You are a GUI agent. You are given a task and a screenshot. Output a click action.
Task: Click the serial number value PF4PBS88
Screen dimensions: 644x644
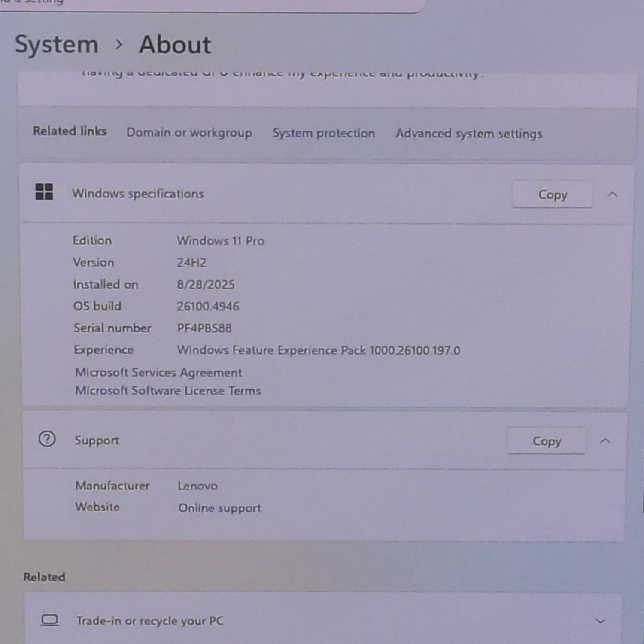point(204,328)
